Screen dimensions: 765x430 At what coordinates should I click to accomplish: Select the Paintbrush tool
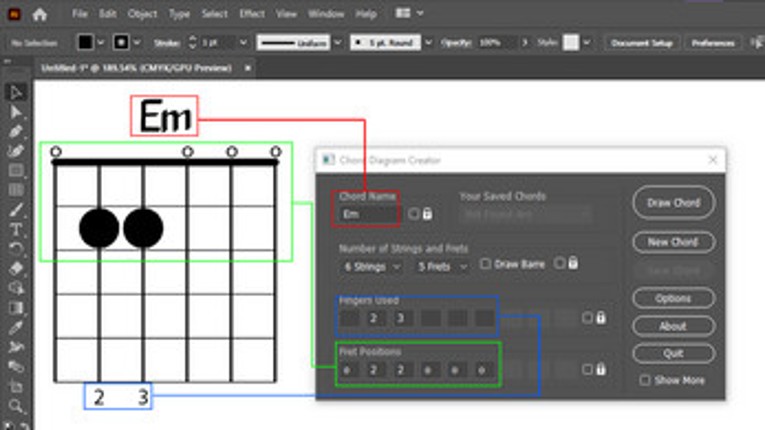pyautogui.click(x=16, y=210)
